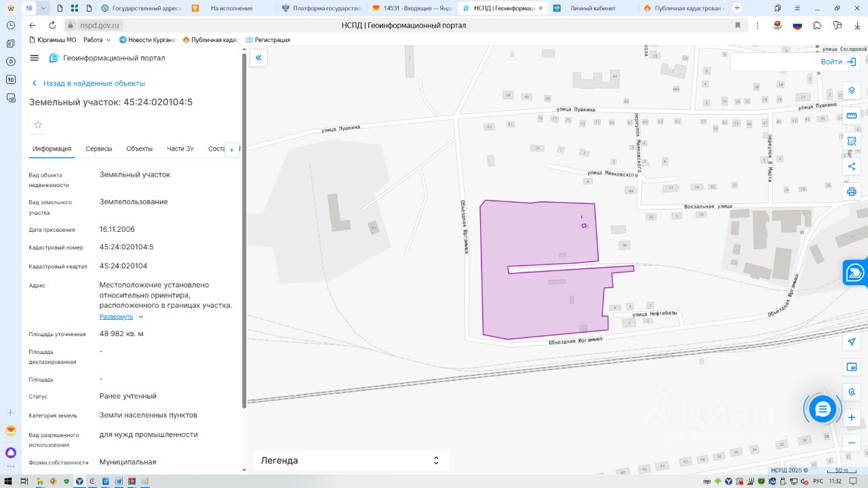The width and height of the screenshot is (868, 488).
Task: Open the Регистрация bookmark
Action: point(268,40)
